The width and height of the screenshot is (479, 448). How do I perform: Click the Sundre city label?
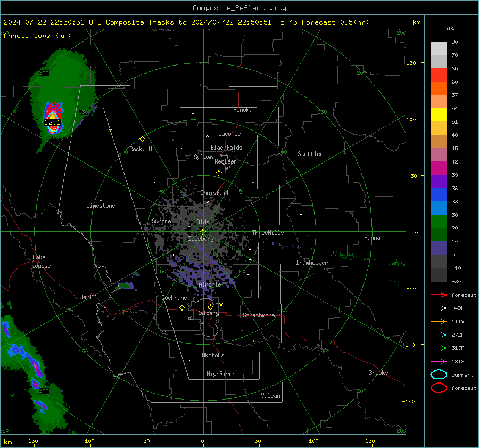pyautogui.click(x=161, y=221)
